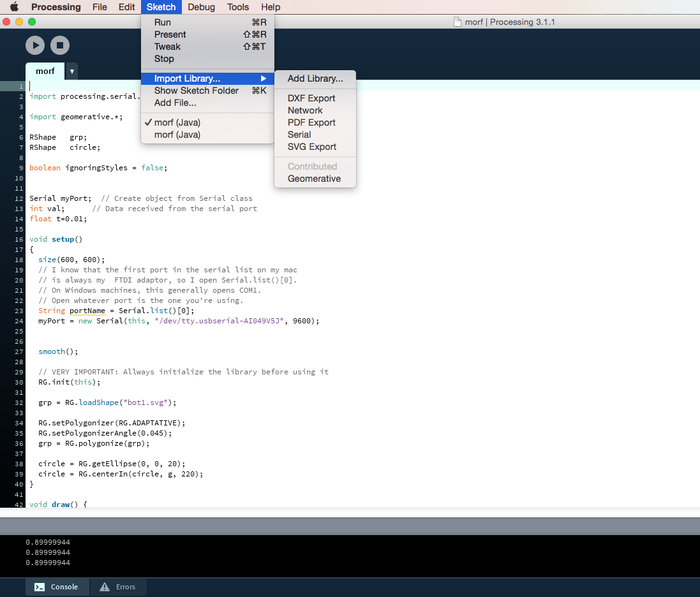This screenshot has height=597, width=700.
Task: Click 'import geomerative.*;' line
Action: click(76, 117)
